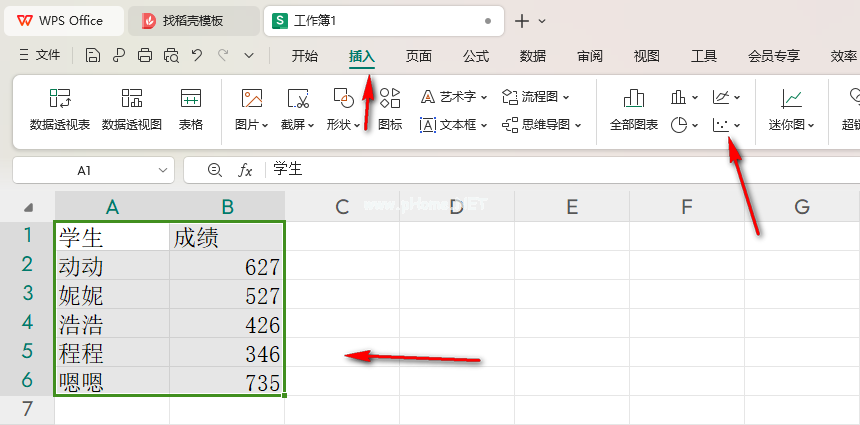Open print preview from quick toolbar

pos(172,55)
